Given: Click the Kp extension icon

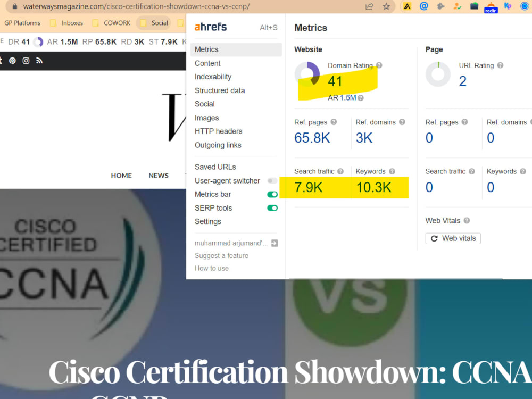Looking at the screenshot, I should pos(508,6).
